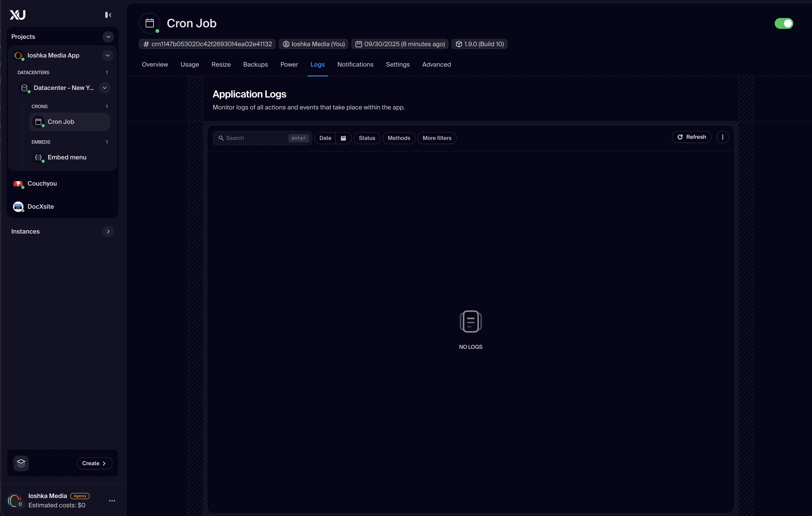Collapse the Projects section chevron

(x=108, y=37)
